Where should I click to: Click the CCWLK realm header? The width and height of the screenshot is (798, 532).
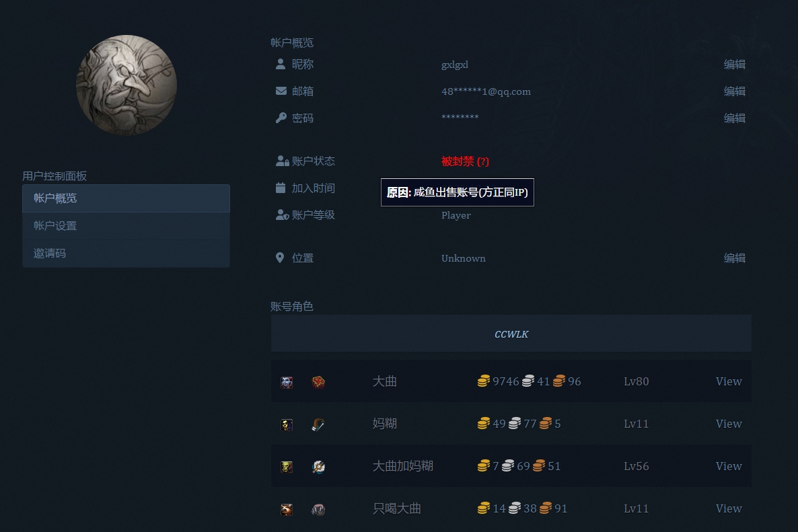[511, 334]
